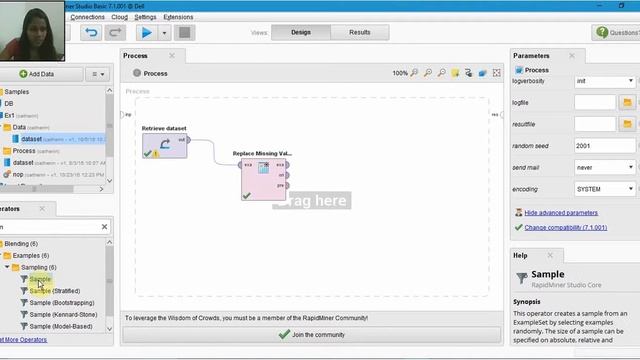Close the Operators panel tab
This screenshot has height=360, width=640.
tap(42, 209)
